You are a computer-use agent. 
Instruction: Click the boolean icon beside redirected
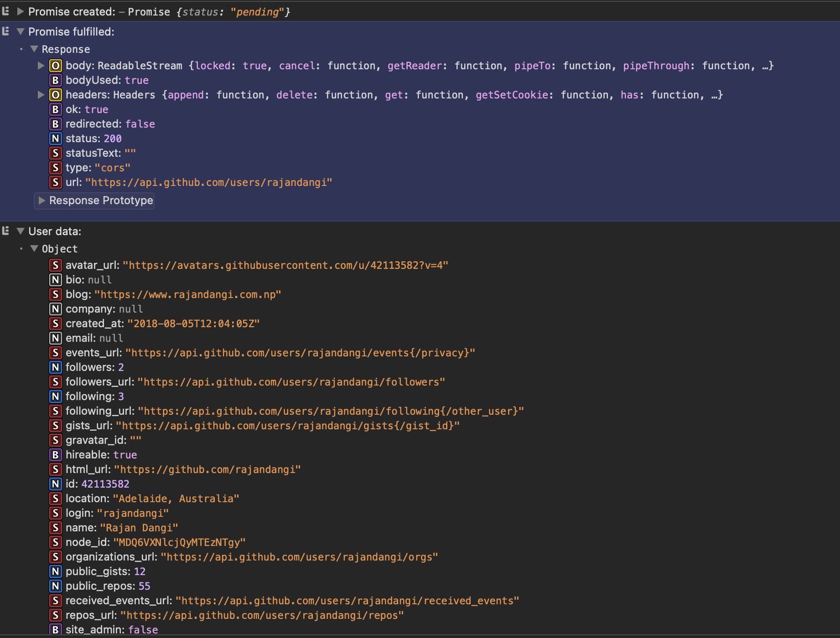point(55,124)
